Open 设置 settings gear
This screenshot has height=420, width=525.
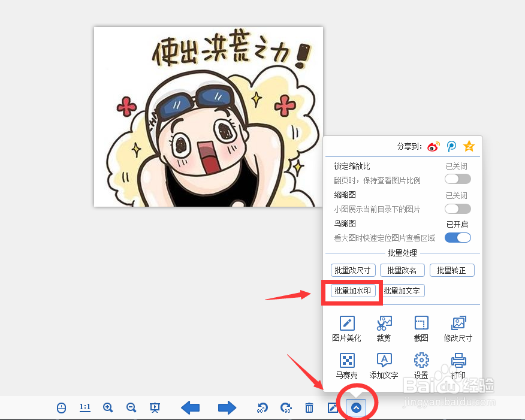click(x=421, y=366)
